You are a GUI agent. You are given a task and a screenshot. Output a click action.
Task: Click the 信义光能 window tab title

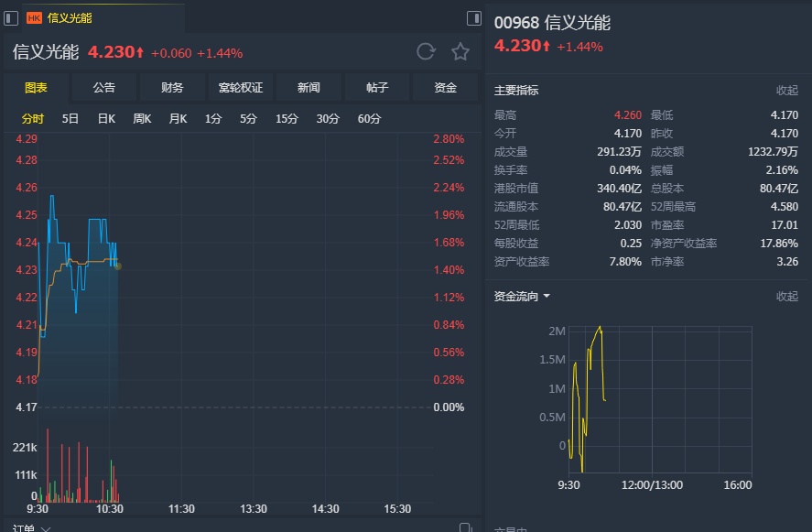[x=70, y=18]
